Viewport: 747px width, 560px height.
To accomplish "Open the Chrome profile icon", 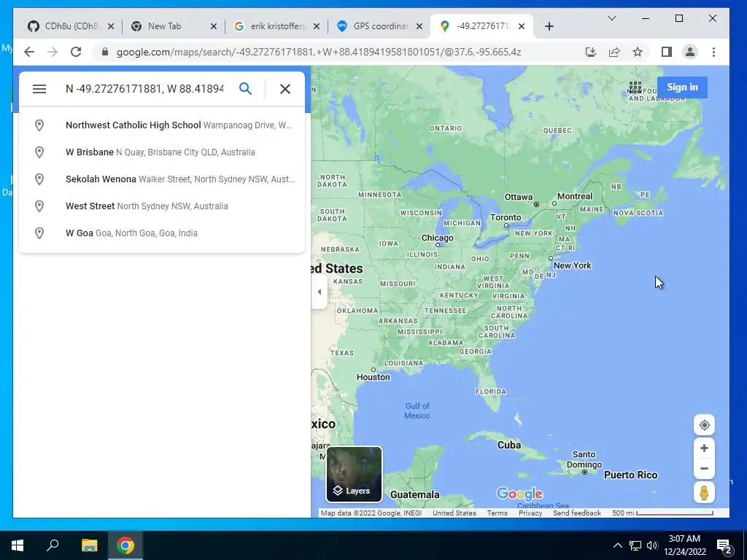I will [x=690, y=52].
